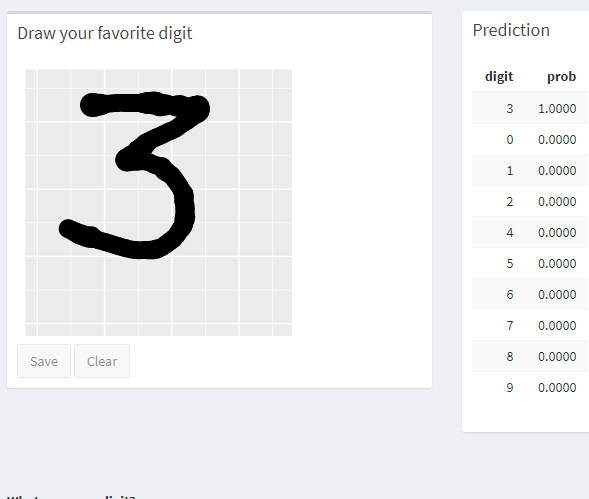Click the empty bottom area of the drawing canvas
589x499 pixels.
[159, 297]
